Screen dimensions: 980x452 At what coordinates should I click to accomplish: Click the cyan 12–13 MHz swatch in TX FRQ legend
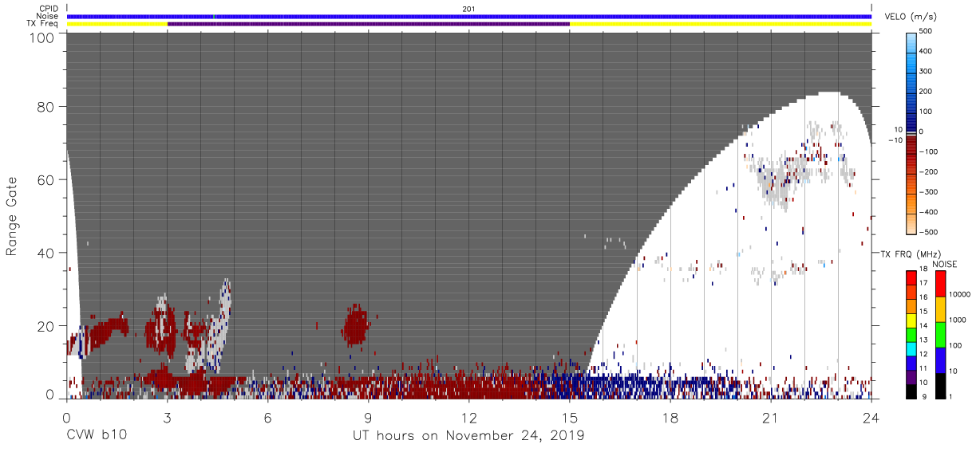click(x=911, y=348)
